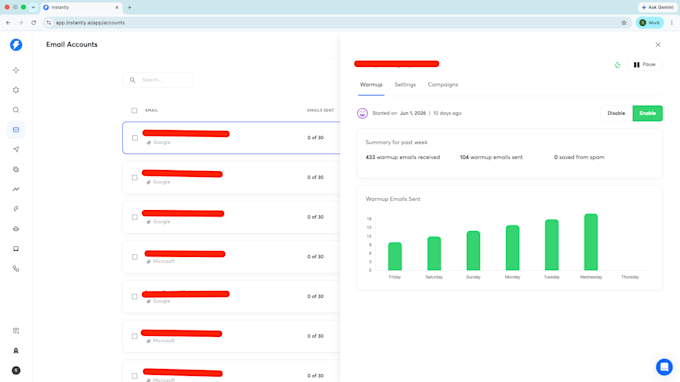
Task: Click the browser forward arrow
Action: (x=21, y=23)
